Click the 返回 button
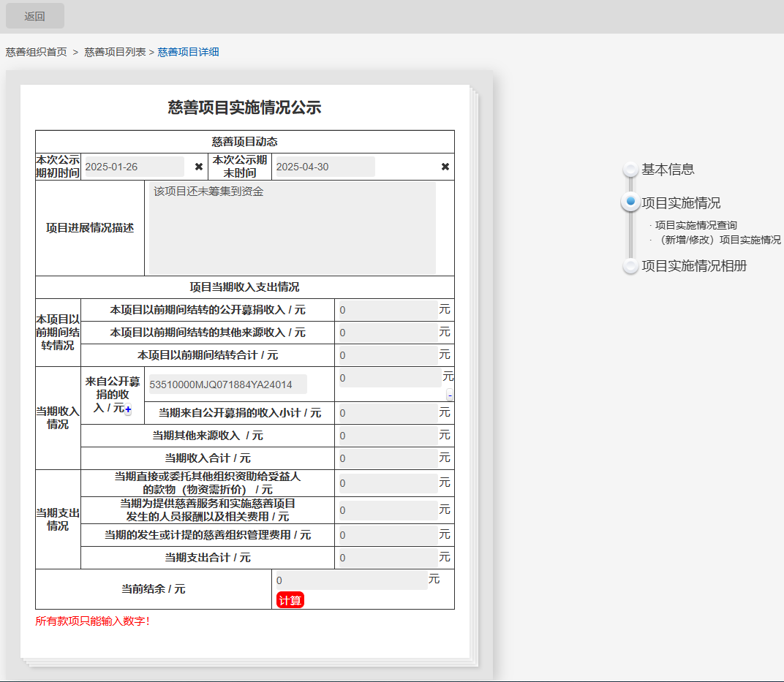 pos(35,16)
